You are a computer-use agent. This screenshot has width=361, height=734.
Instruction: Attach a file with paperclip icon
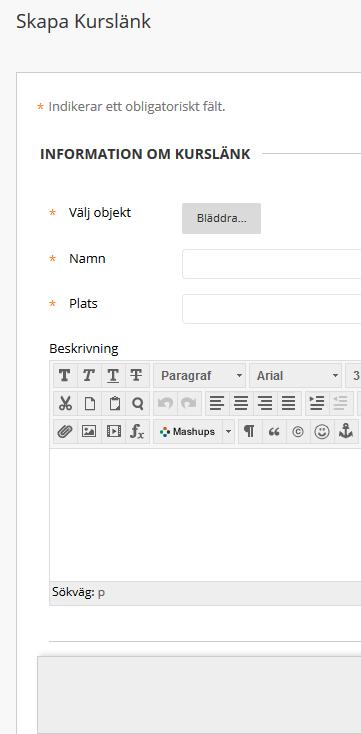[65, 432]
